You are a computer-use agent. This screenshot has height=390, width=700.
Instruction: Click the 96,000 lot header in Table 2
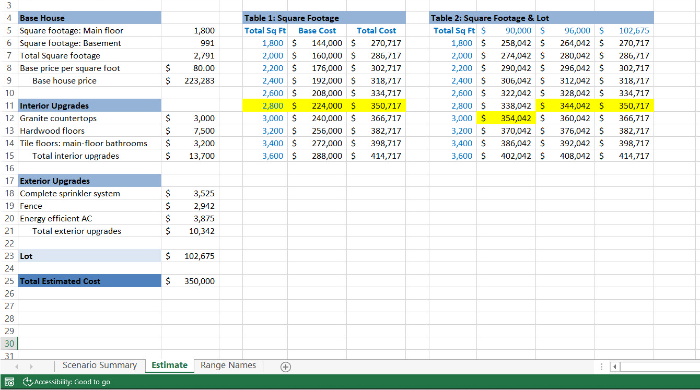565,30
